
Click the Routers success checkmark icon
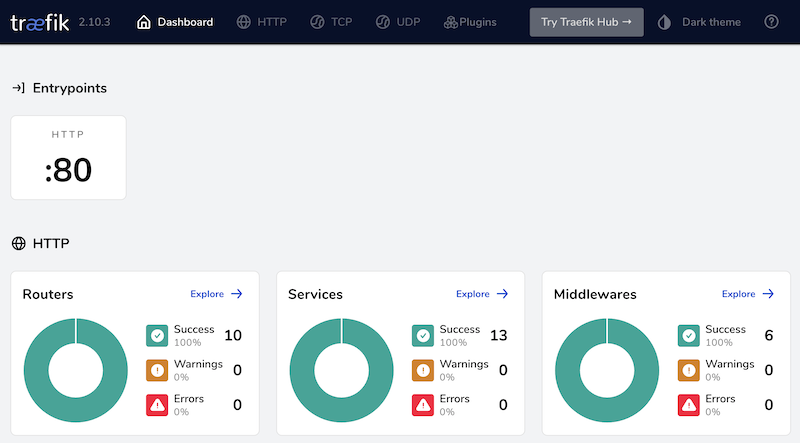pos(157,336)
